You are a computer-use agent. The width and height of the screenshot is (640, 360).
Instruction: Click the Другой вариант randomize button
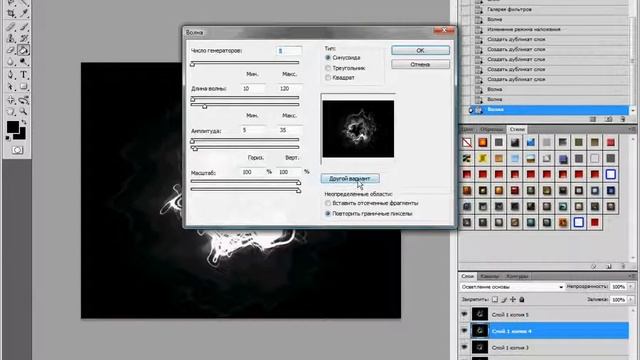click(x=350, y=178)
